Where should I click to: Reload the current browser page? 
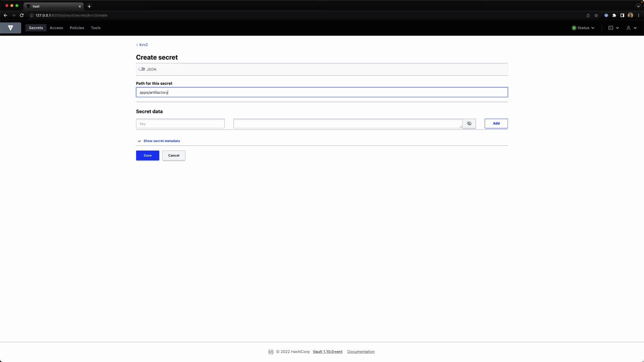22,15
